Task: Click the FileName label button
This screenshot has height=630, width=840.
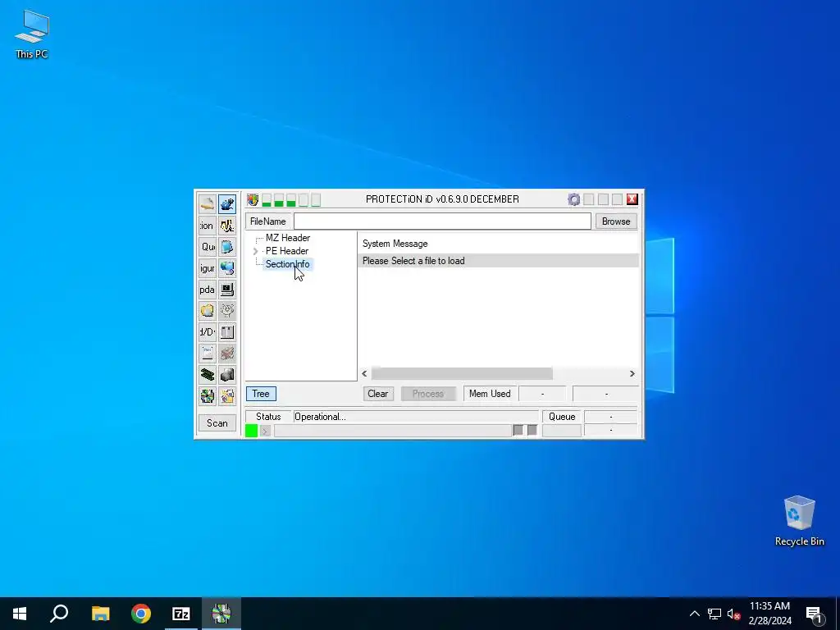Action: tap(268, 221)
